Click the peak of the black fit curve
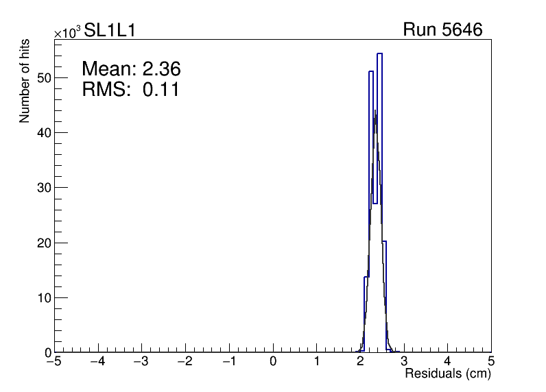This screenshot has height=392, width=546. tap(375, 112)
